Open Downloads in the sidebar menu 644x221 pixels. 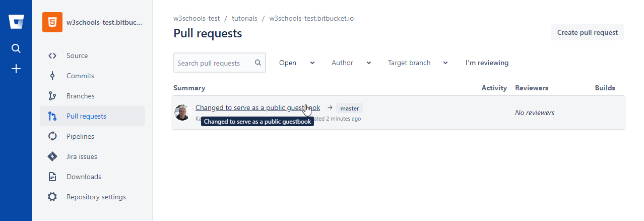pos(84,177)
